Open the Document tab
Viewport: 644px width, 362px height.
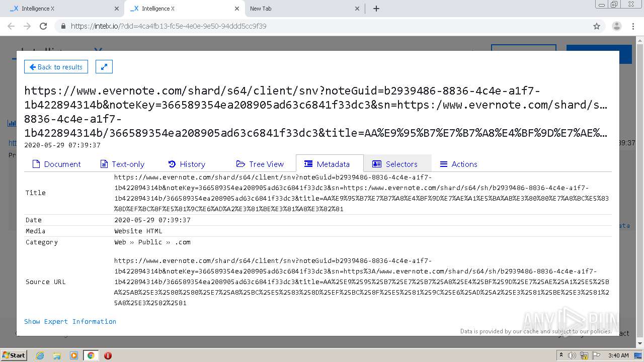click(x=56, y=164)
